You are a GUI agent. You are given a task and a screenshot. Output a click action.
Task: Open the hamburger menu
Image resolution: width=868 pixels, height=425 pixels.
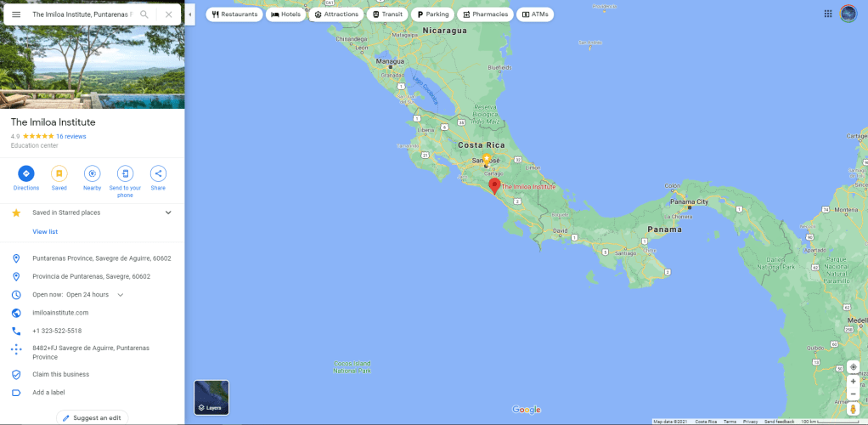pos(16,14)
